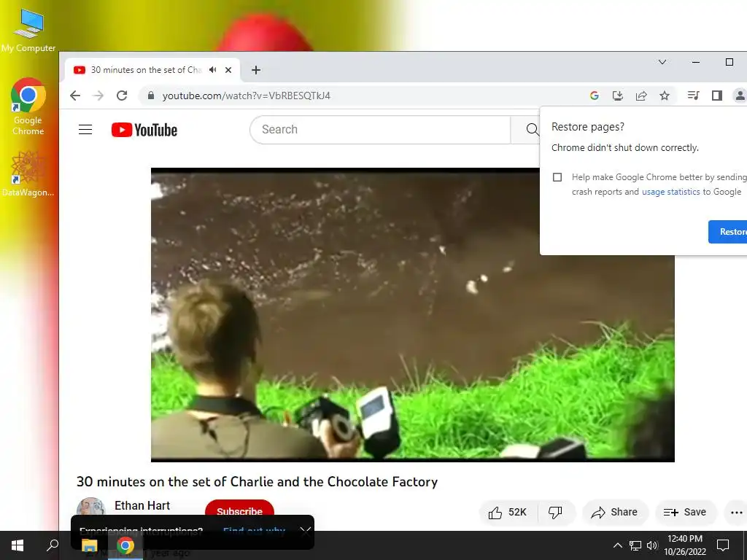
Task: Go to YouTube home via logo
Action: coord(144,130)
